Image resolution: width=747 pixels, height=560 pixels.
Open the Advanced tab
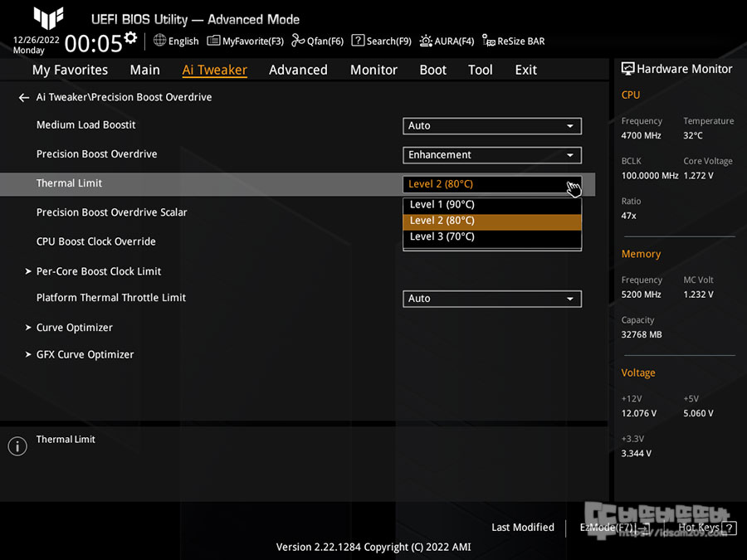tap(298, 70)
